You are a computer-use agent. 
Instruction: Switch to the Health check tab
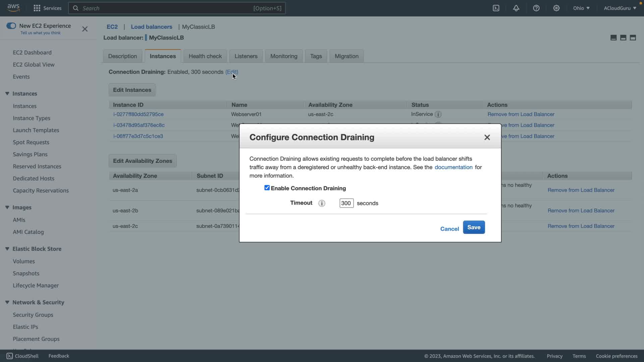pyautogui.click(x=205, y=56)
